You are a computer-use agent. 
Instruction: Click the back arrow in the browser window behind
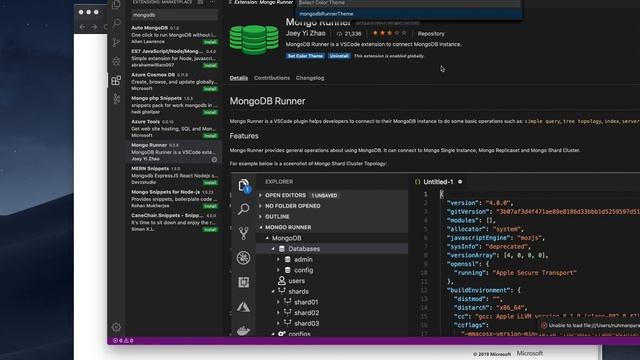click(83, 27)
